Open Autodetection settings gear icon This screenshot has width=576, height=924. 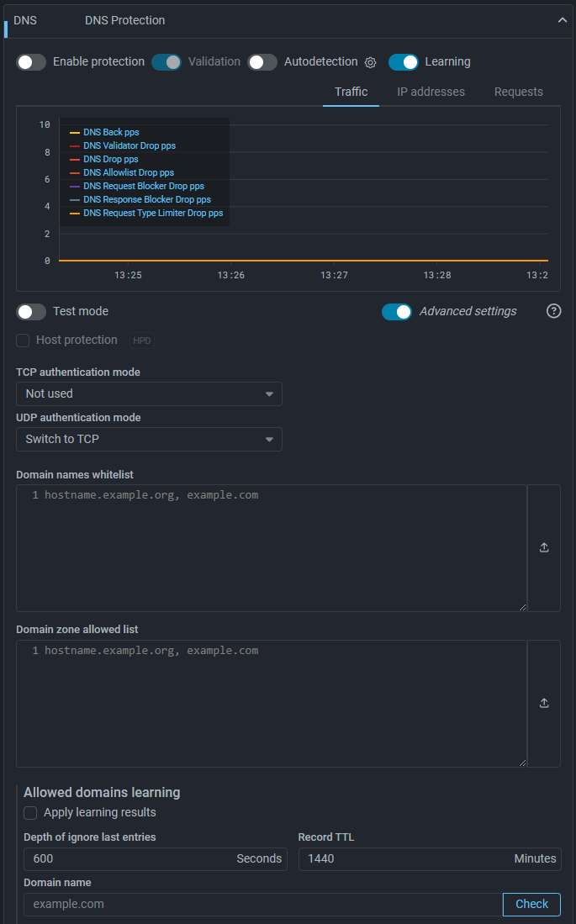(x=370, y=62)
